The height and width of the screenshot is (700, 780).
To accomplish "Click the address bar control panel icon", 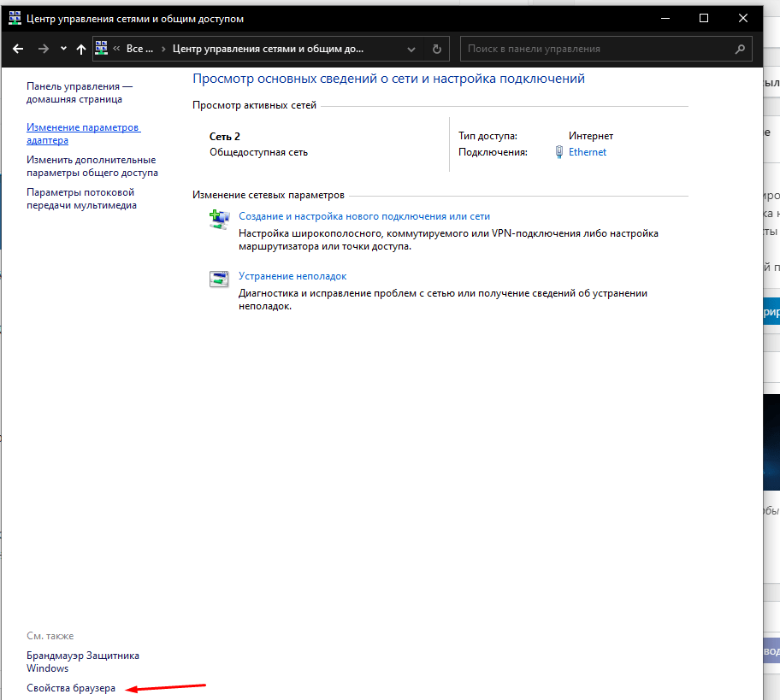I will point(102,49).
